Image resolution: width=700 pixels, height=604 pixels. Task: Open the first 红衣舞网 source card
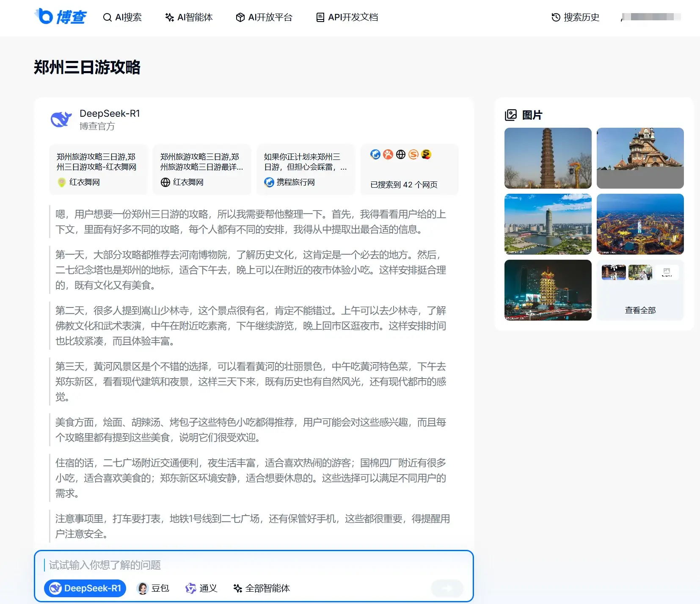98,169
